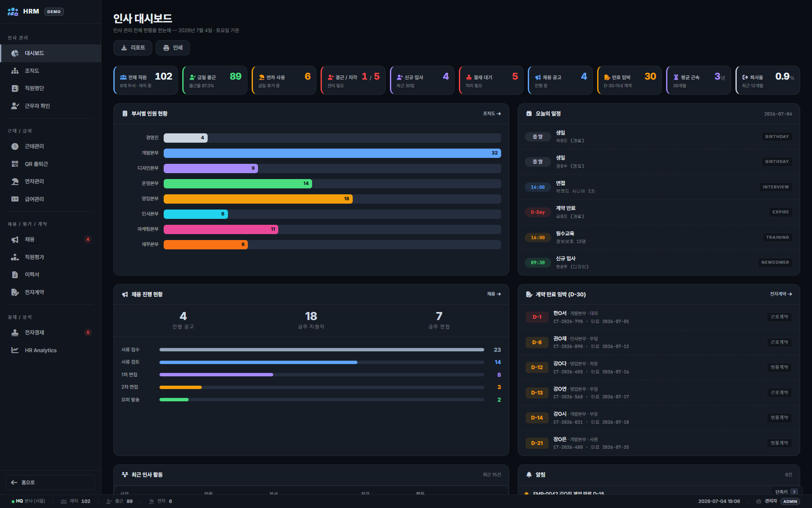Image resolution: width=812 pixels, height=508 pixels.
Task: Click the 단축키 shortcut help button
Action: click(786, 492)
